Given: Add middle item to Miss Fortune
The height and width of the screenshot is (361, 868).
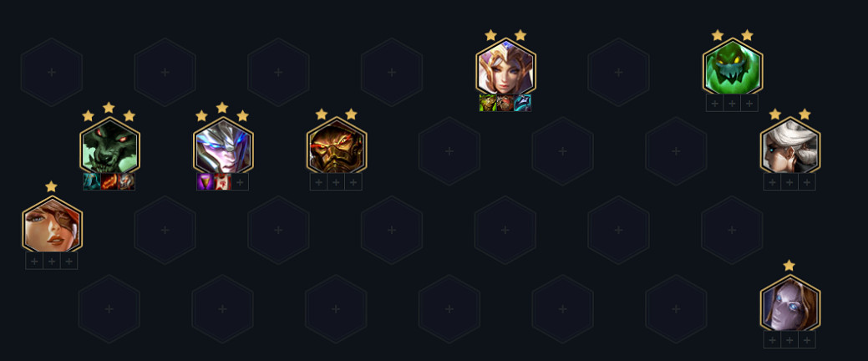Looking at the screenshot, I should click(x=52, y=261).
